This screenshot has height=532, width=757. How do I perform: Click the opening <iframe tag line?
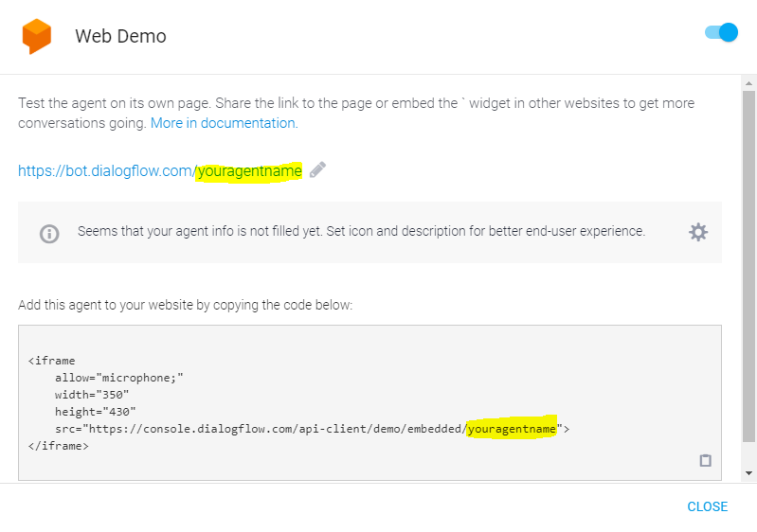[52, 361]
